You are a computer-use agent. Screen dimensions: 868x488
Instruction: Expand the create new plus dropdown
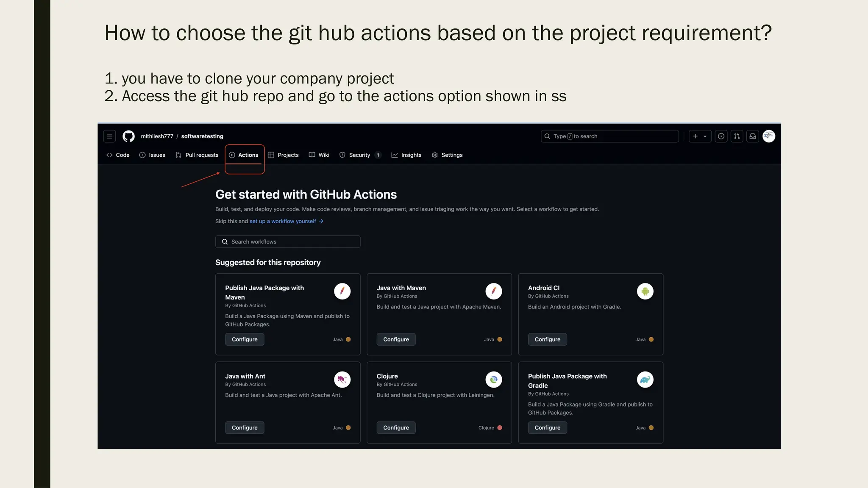tap(700, 136)
